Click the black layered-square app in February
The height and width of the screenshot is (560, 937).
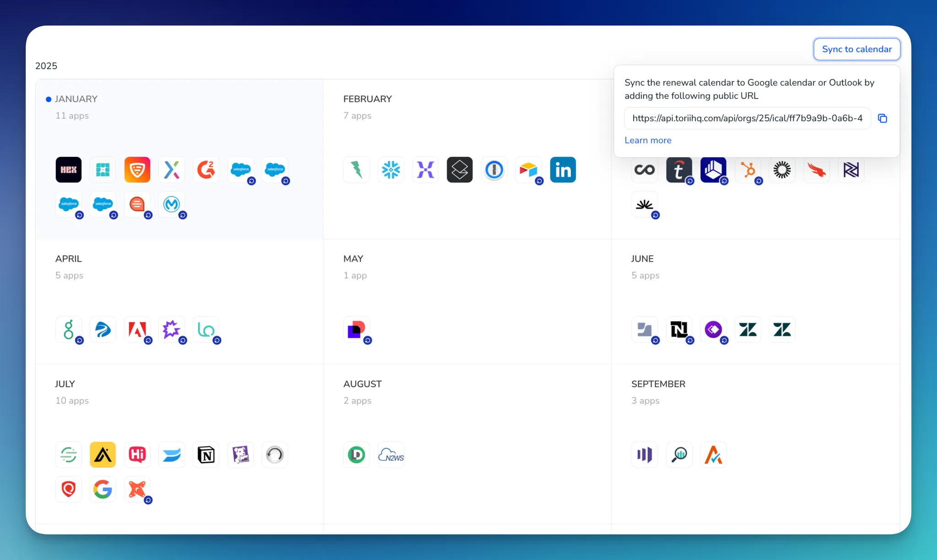pyautogui.click(x=460, y=170)
